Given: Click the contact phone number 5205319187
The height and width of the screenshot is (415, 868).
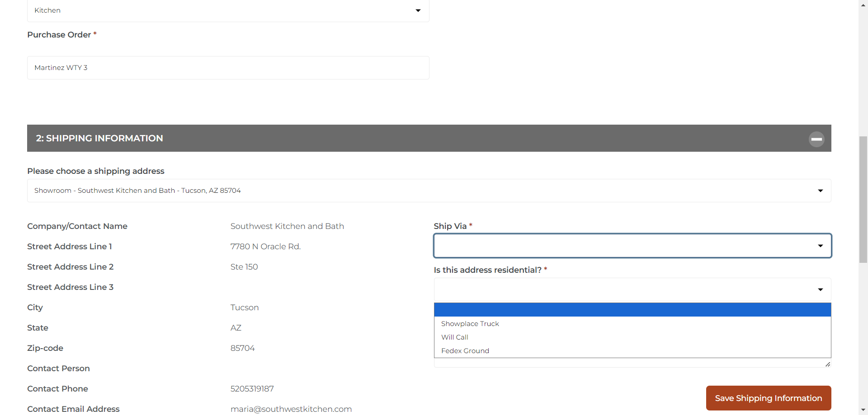Looking at the screenshot, I should (252, 389).
